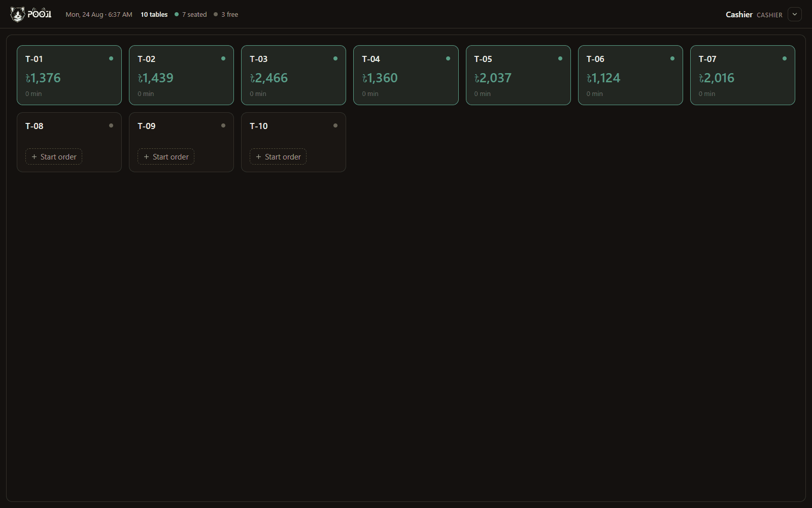Click the T-08 free status dot
Image resolution: width=812 pixels, height=508 pixels.
click(x=111, y=125)
